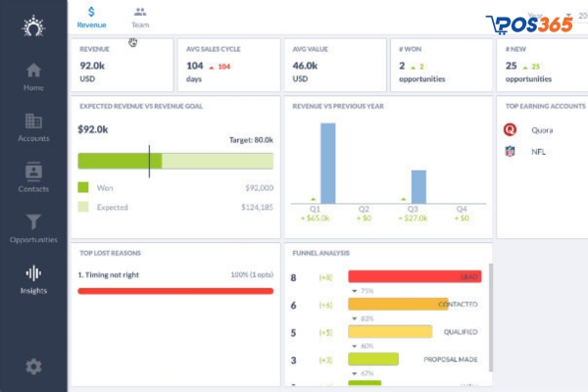Click the Lead stage bar in funnel
The width and height of the screenshot is (588, 392).
pos(414,277)
